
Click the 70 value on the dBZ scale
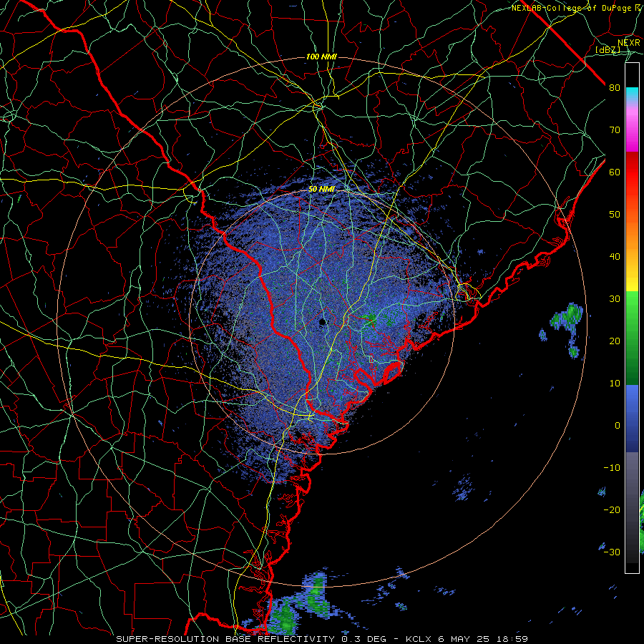pos(615,130)
